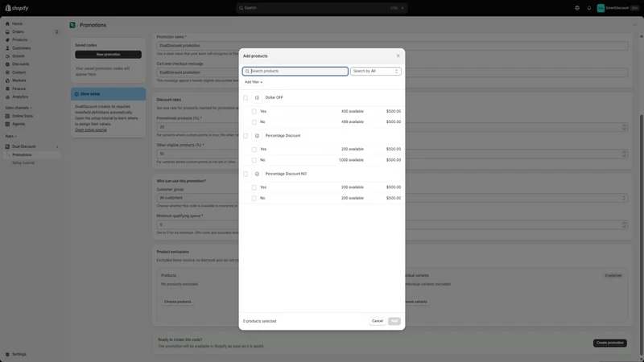The height and width of the screenshot is (362, 644).
Task: Expand the Sales channels section
Action: pos(19,108)
